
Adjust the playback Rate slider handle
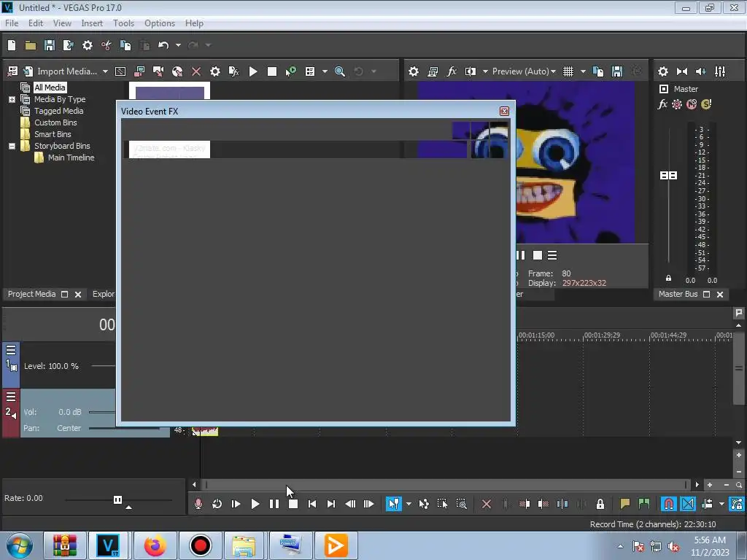point(117,499)
